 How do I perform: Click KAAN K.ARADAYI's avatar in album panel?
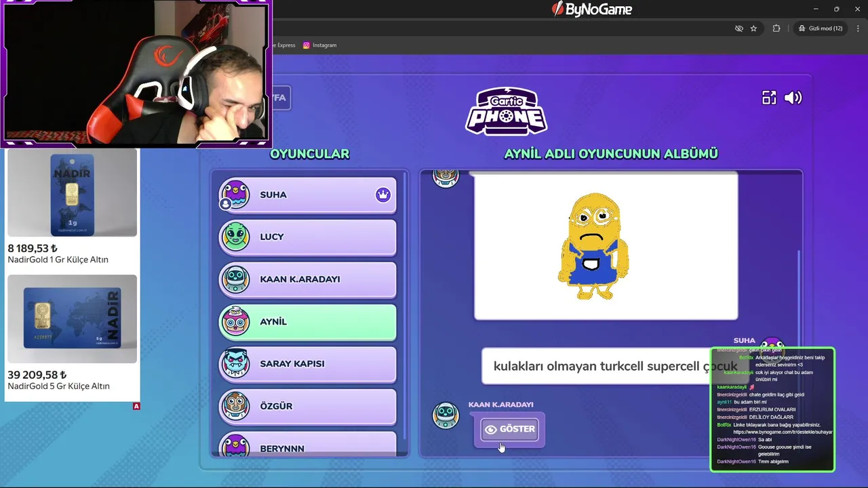coord(446,415)
